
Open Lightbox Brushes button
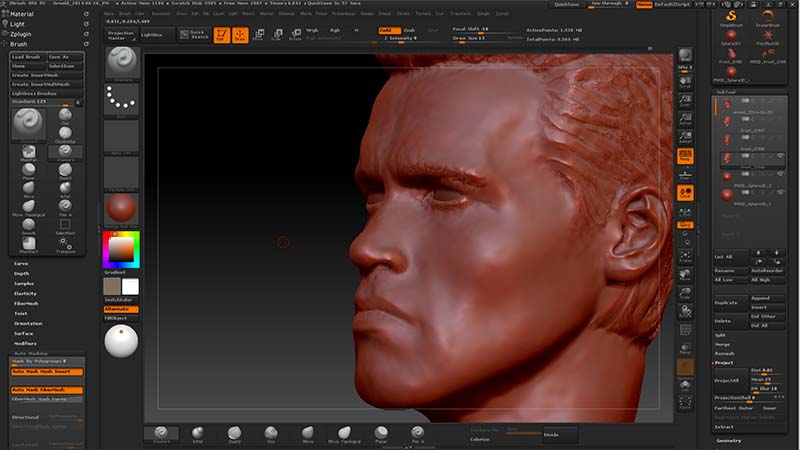pyautogui.click(x=47, y=93)
